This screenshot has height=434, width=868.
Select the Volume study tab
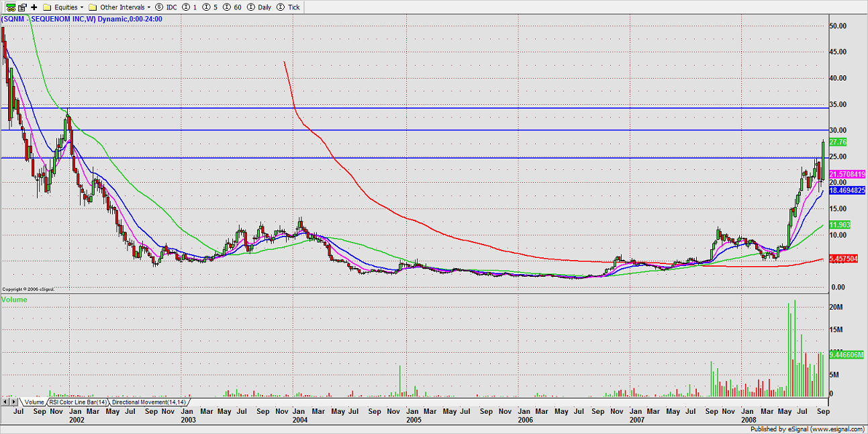(34, 402)
